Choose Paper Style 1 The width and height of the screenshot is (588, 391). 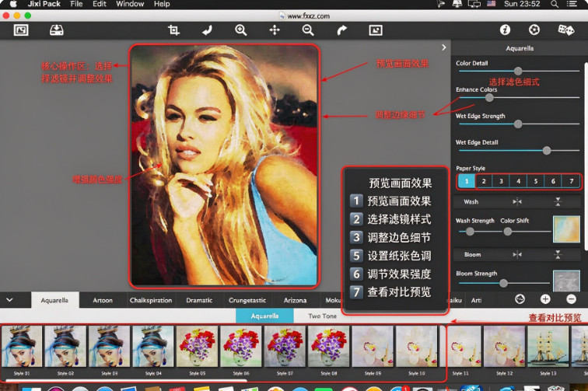click(467, 181)
